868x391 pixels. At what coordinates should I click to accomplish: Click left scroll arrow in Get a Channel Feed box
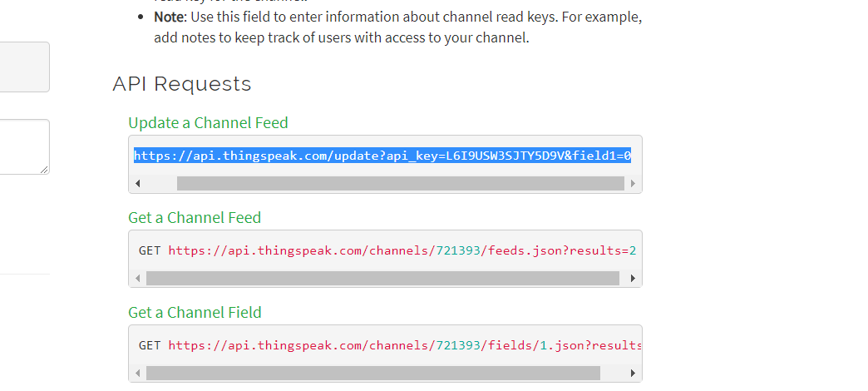click(x=138, y=278)
